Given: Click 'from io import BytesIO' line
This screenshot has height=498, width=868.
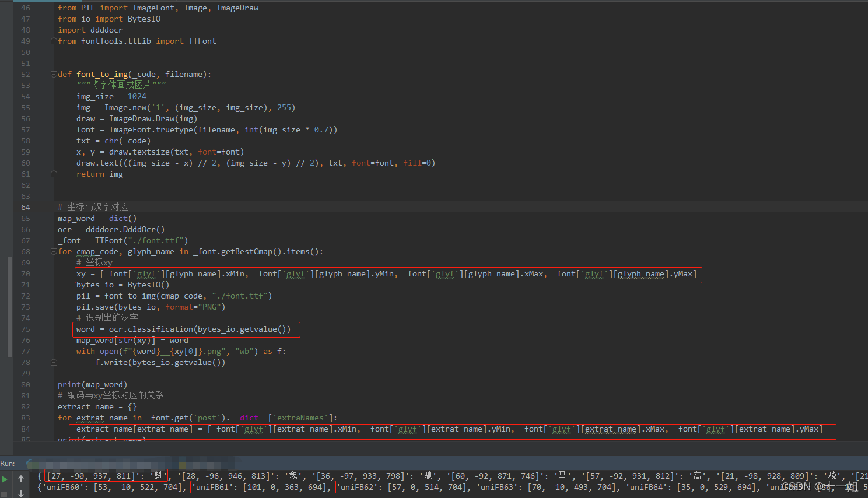Looking at the screenshot, I should (109, 19).
